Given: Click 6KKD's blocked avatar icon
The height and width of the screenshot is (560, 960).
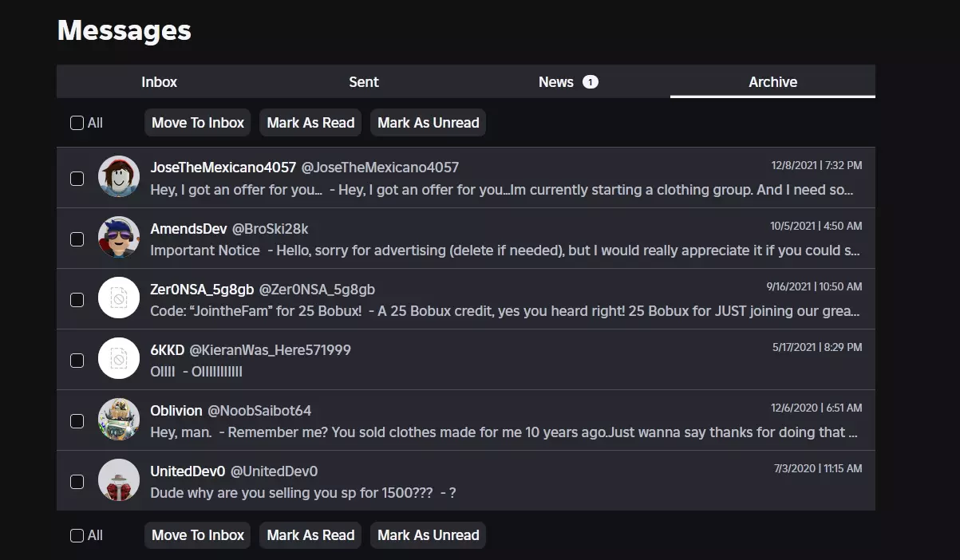Looking at the screenshot, I should [119, 359].
